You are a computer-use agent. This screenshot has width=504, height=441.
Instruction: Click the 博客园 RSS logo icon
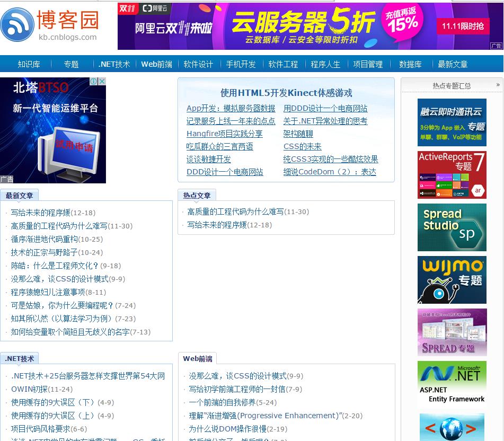[17, 25]
